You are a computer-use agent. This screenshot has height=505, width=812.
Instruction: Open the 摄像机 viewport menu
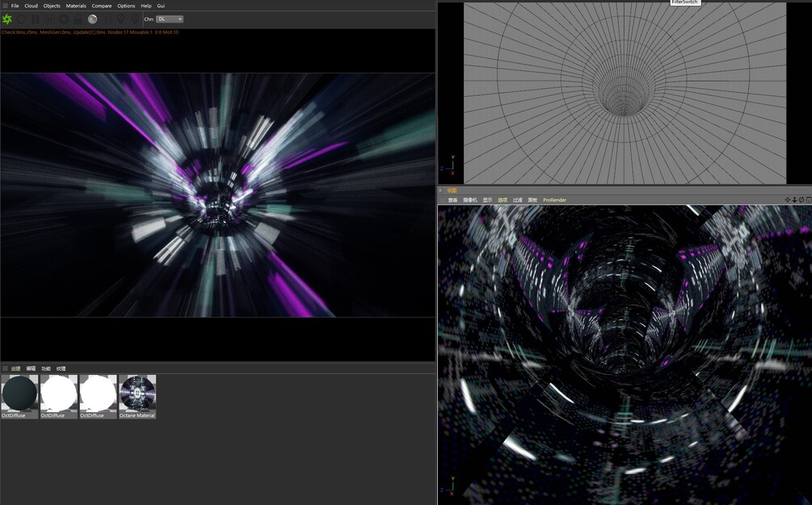(x=470, y=200)
